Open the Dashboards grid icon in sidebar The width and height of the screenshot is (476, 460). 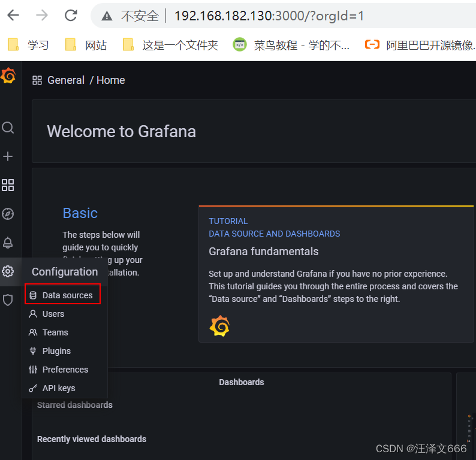8,185
